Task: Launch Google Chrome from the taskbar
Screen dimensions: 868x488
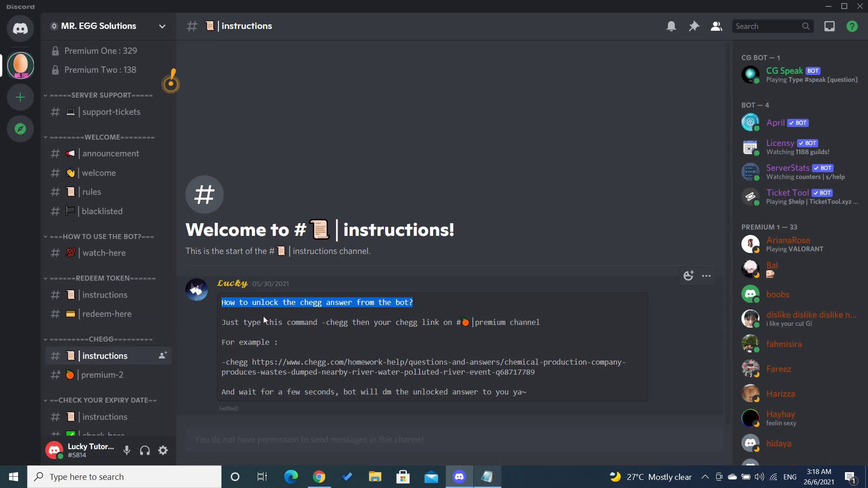Action: (319, 476)
